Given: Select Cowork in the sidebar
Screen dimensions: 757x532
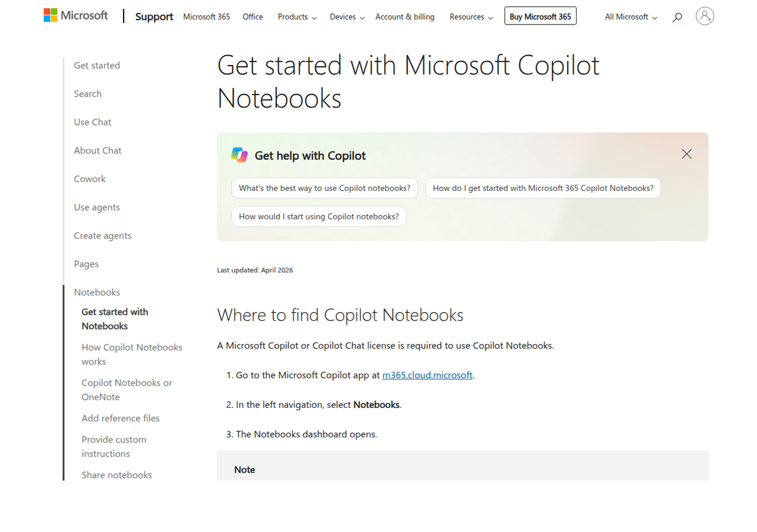Looking at the screenshot, I should [90, 179].
